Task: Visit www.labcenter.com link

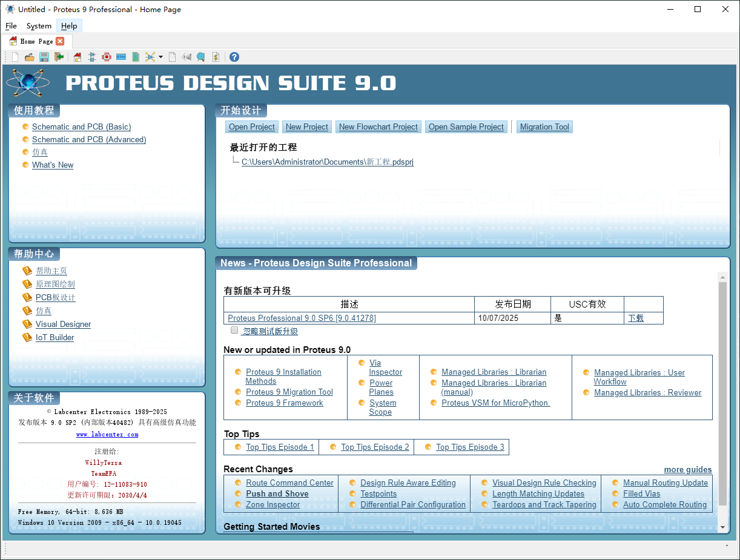Action: 107,434
